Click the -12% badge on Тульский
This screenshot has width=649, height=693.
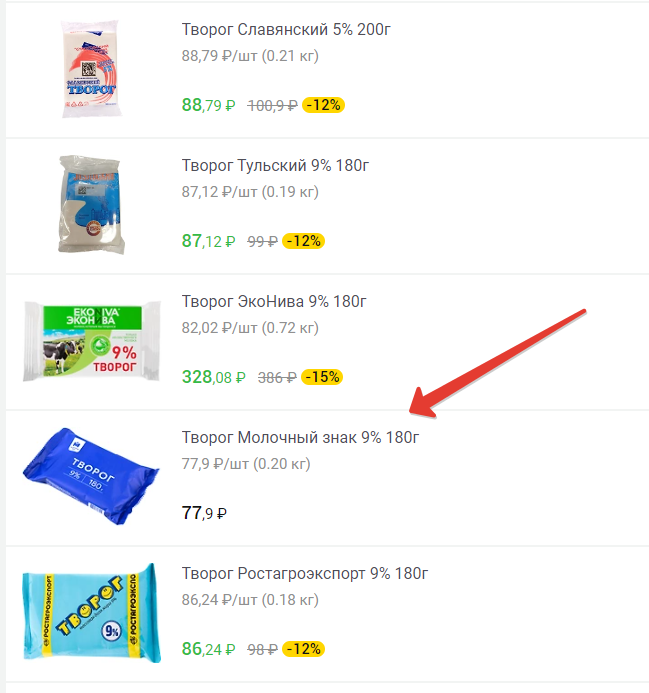click(x=304, y=241)
